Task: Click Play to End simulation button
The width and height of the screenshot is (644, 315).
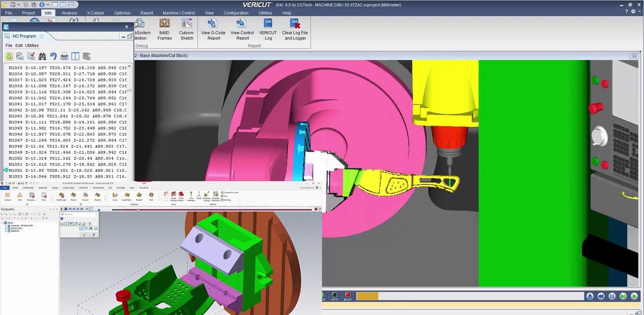Action: [x=634, y=296]
